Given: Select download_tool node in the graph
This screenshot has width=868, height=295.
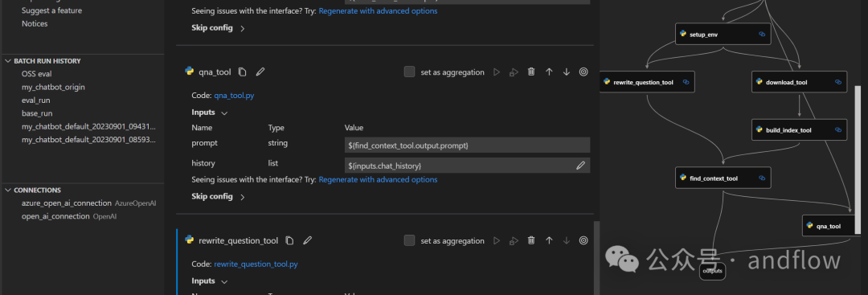Looking at the screenshot, I should point(800,82).
